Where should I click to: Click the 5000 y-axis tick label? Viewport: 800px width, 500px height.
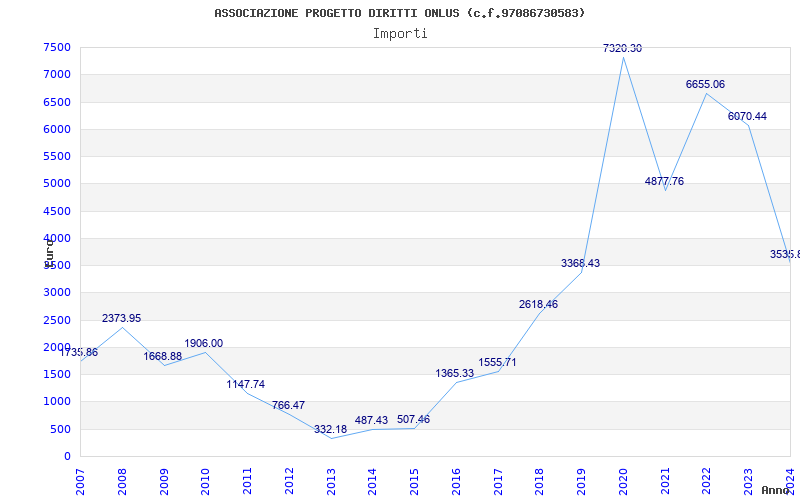(57, 184)
